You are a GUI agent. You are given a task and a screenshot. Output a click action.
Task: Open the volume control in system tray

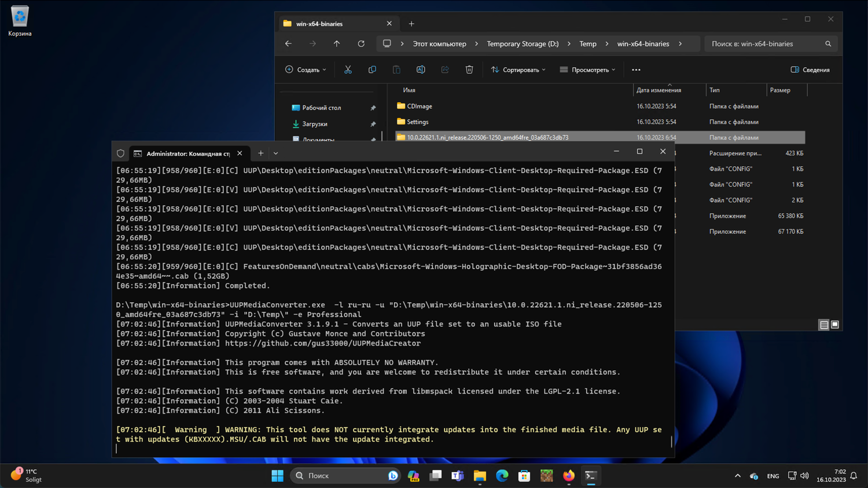(804, 476)
